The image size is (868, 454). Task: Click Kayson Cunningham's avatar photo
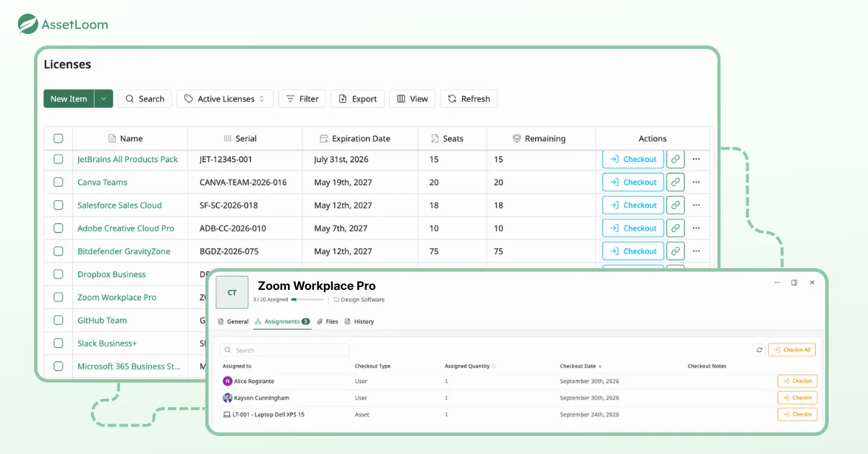228,398
